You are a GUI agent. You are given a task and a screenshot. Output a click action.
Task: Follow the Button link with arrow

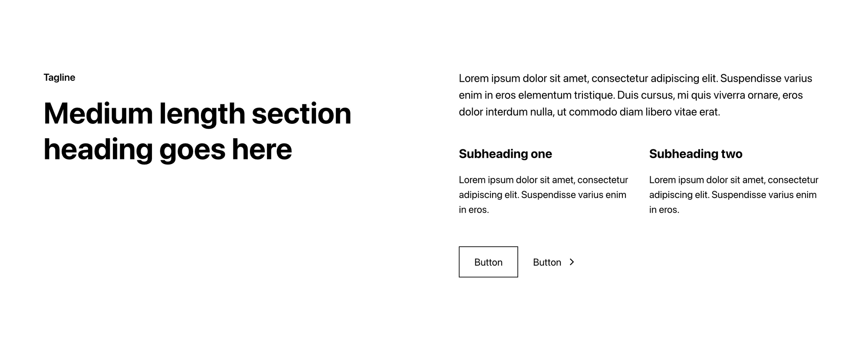(x=547, y=262)
